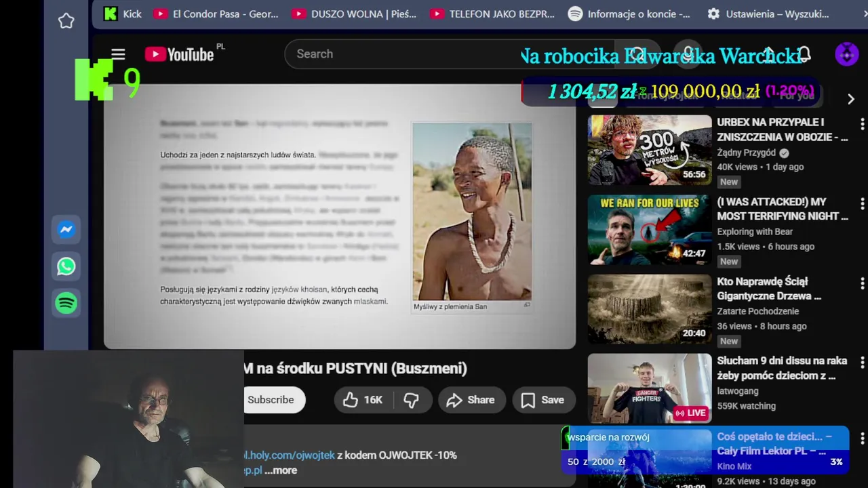Open Kino Mix channel name
The height and width of the screenshot is (488, 868).
734,466
